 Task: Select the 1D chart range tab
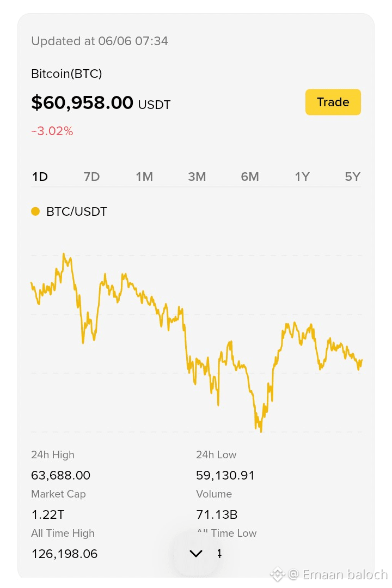point(40,177)
